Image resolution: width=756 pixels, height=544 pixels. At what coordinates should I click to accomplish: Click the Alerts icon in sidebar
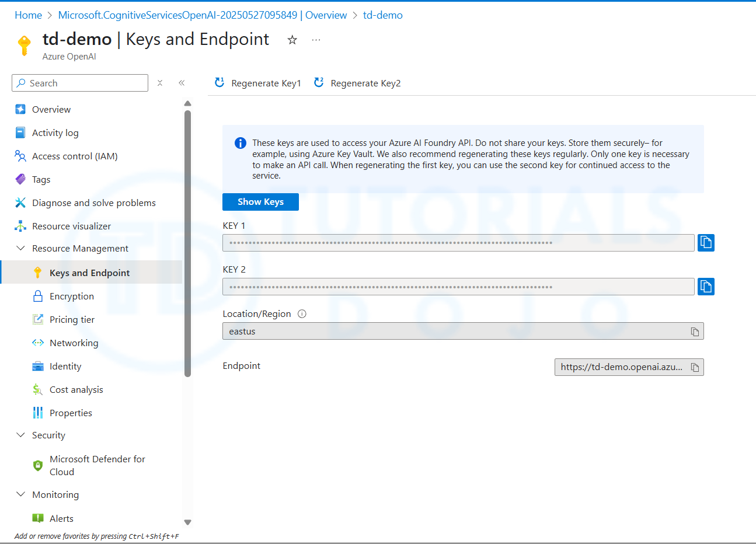tap(38, 518)
